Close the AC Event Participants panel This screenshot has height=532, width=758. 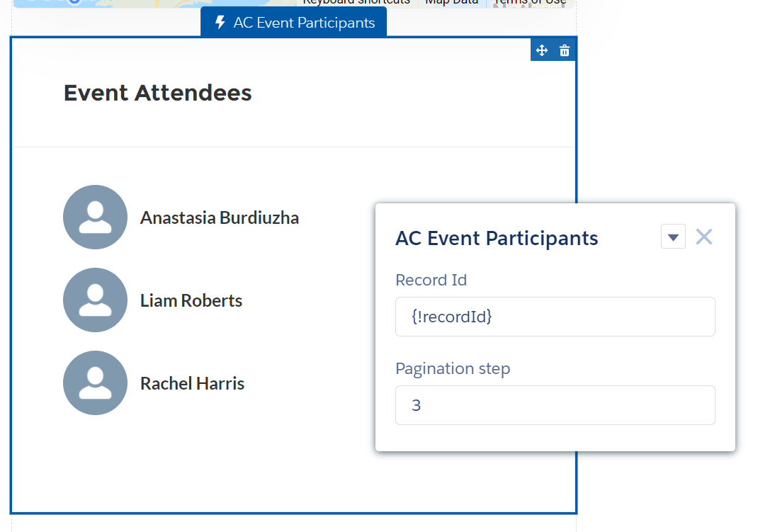(704, 237)
